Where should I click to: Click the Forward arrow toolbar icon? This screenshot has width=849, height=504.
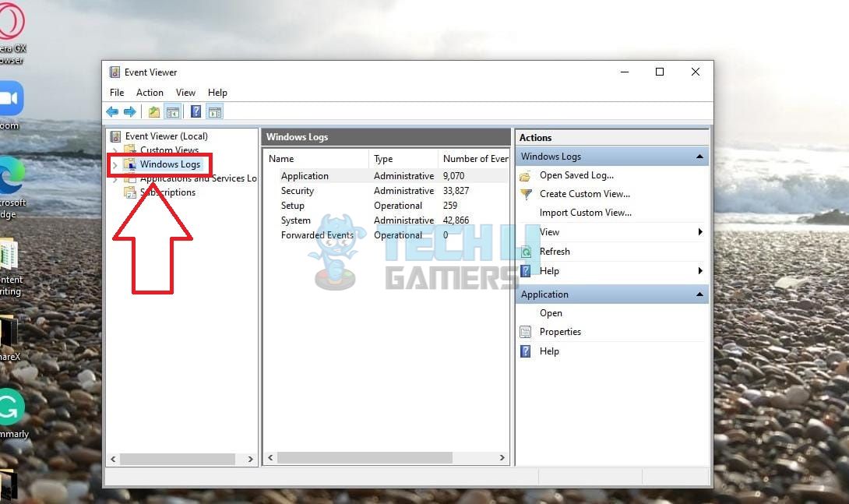point(129,112)
